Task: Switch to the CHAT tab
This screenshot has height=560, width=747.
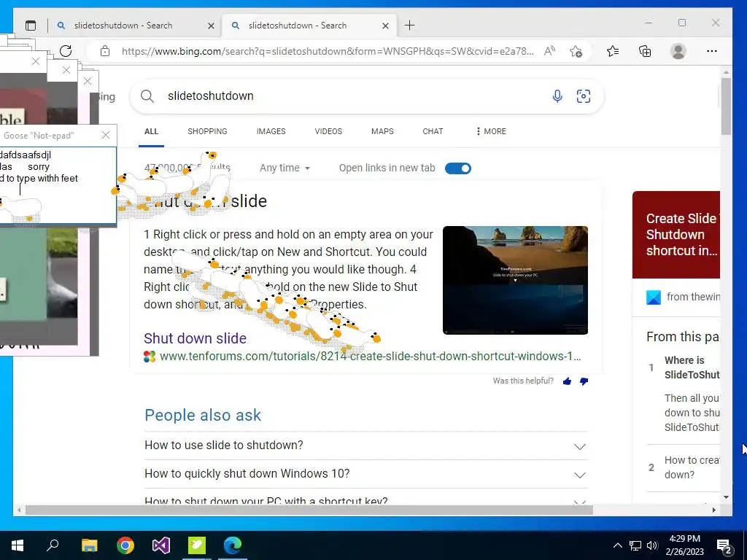Action: coord(433,131)
